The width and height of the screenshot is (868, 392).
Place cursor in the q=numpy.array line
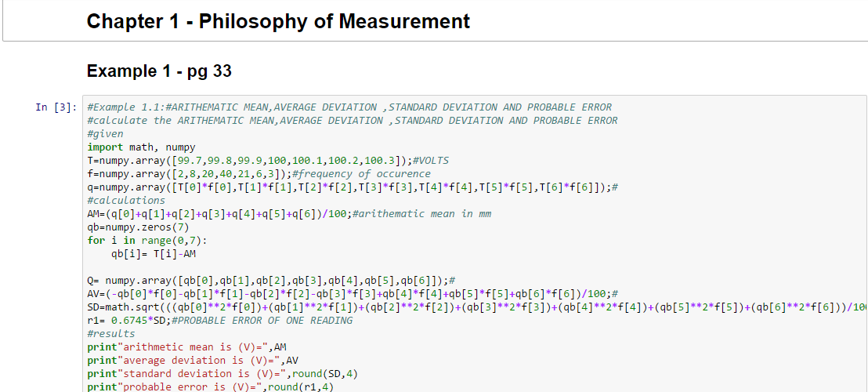(x=353, y=187)
